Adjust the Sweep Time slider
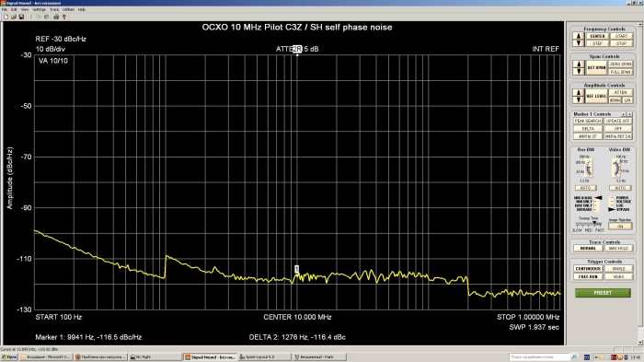This screenshot has width=644, height=362. tap(589, 224)
